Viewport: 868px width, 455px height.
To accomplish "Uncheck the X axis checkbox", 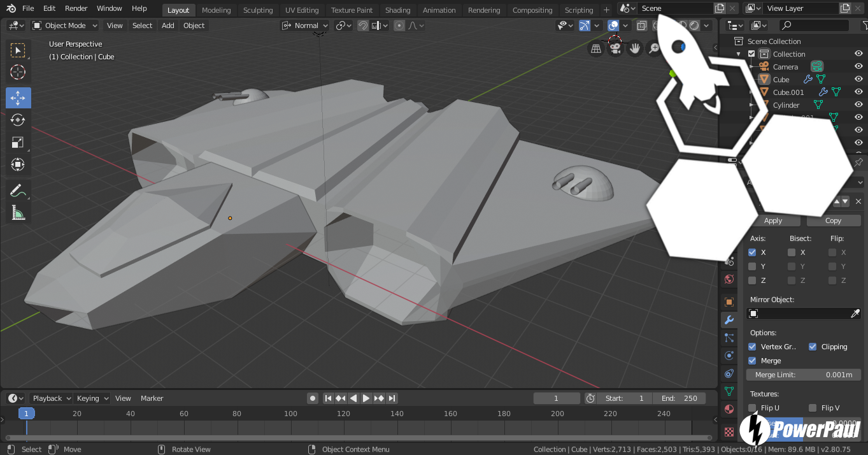I will click(752, 252).
